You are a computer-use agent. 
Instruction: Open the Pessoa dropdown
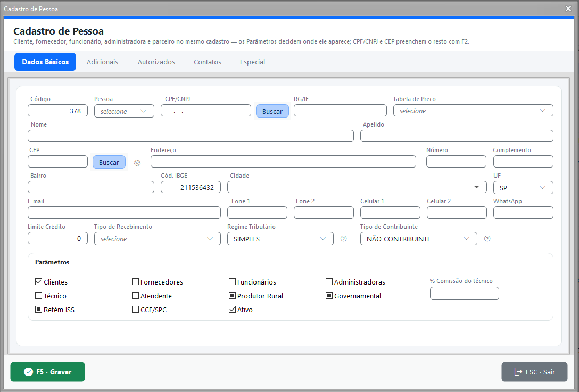coord(124,111)
